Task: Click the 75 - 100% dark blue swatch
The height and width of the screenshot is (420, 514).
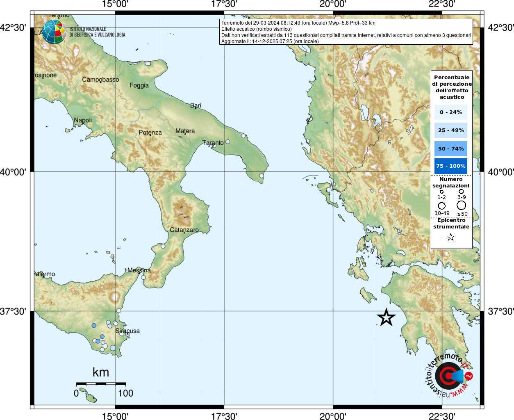Action: (x=450, y=166)
